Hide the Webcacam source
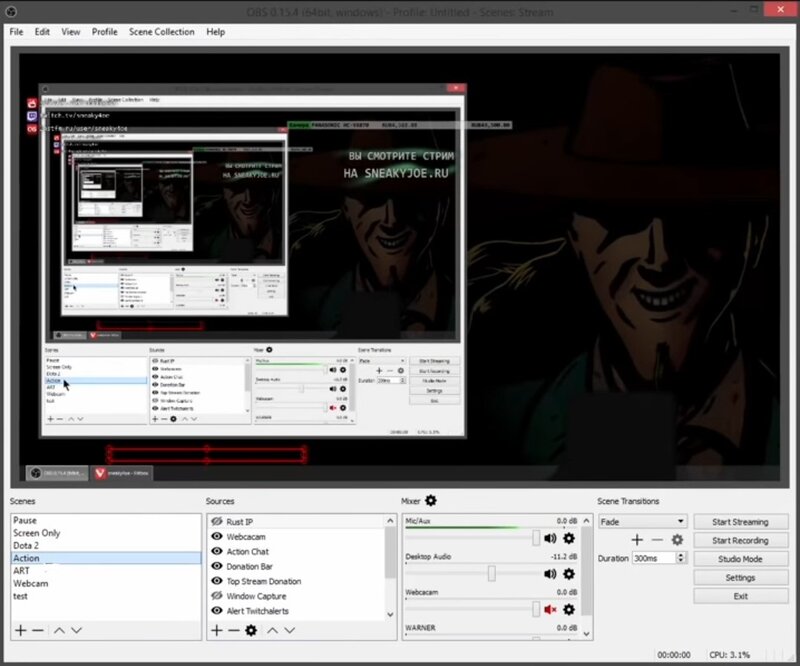Screen dimensions: 800x666 coord(217,536)
